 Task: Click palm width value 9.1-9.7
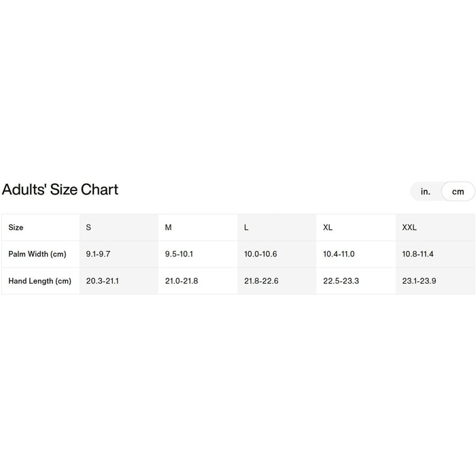[x=98, y=254]
